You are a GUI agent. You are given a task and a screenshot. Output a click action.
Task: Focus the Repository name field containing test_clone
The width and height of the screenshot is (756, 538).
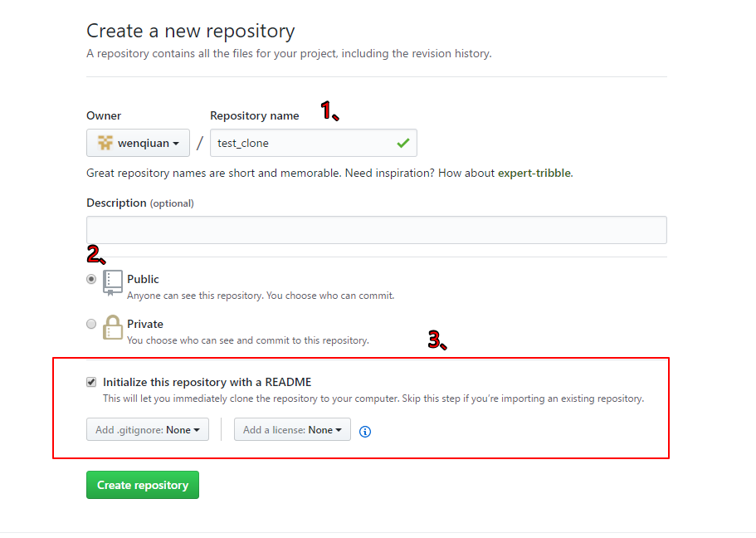coord(303,143)
